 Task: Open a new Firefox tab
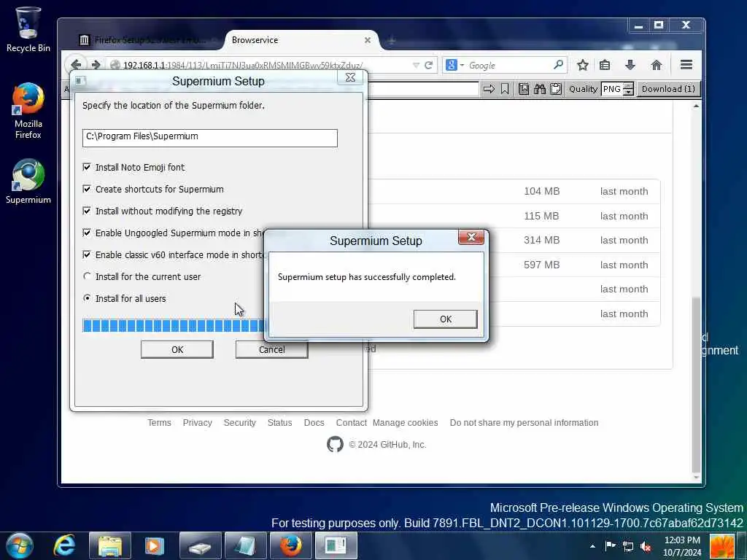pos(391,41)
